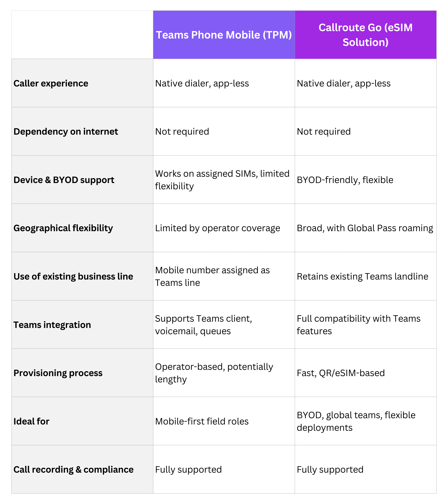Select the Ideal for row label
Screen dimensions: 448x504
pyautogui.click(x=31, y=421)
